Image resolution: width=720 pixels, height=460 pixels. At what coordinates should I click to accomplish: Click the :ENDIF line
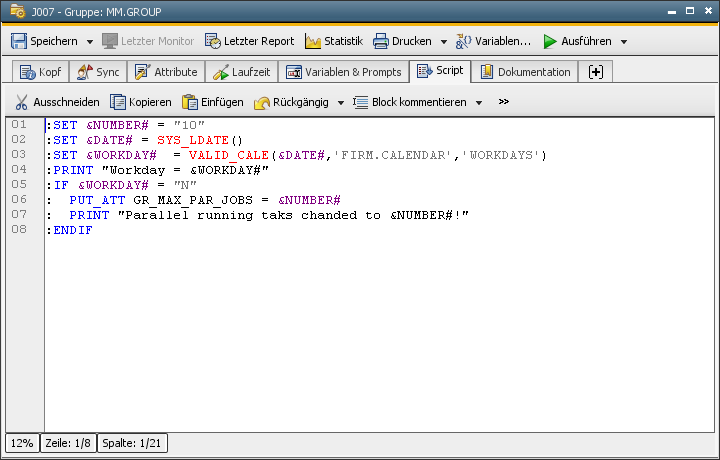(x=69, y=230)
